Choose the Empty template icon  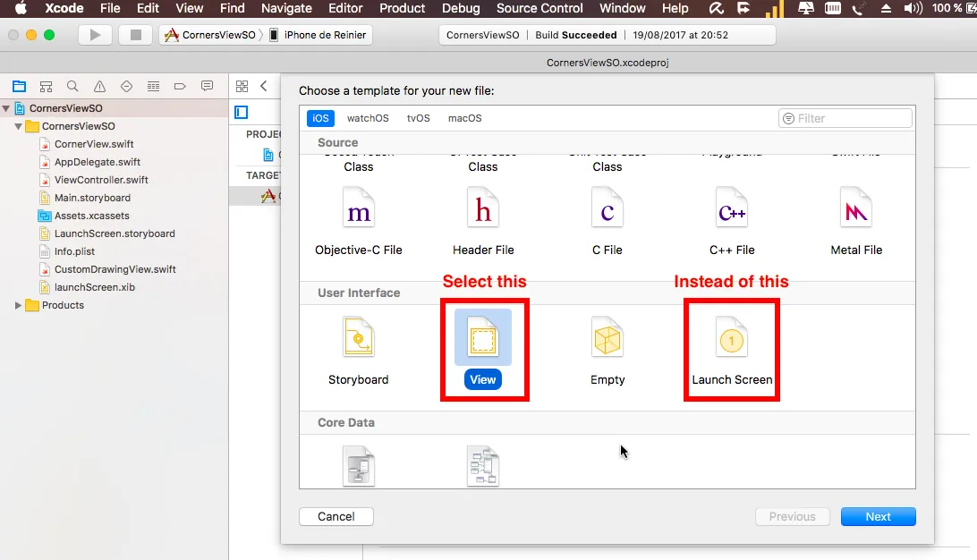pos(607,337)
